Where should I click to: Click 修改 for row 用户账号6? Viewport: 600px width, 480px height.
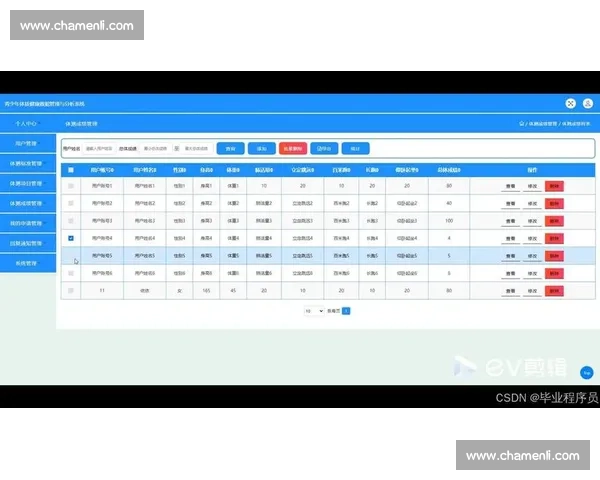[x=532, y=274]
